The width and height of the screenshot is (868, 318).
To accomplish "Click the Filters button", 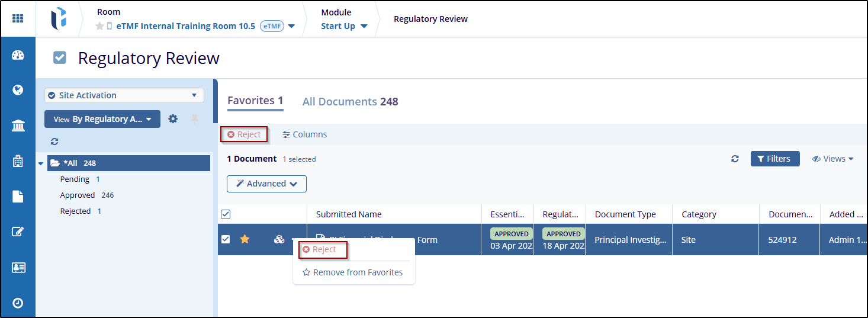I will [x=774, y=159].
